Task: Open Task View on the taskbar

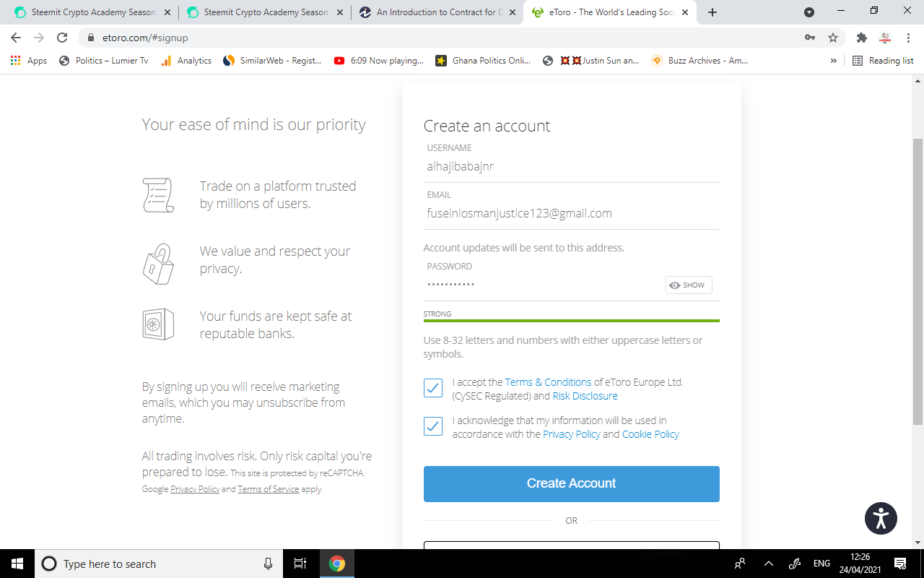Action: [x=300, y=564]
